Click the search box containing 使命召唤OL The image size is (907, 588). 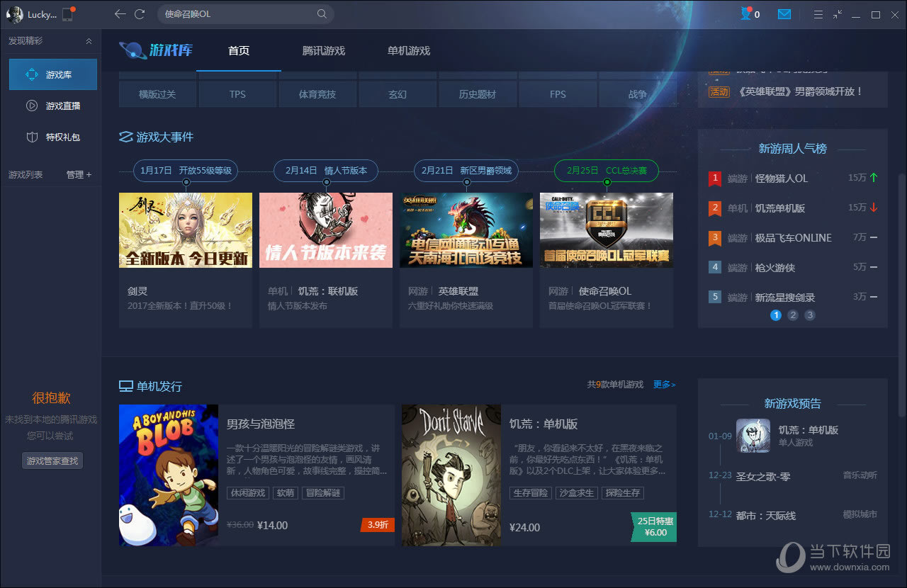(245, 14)
